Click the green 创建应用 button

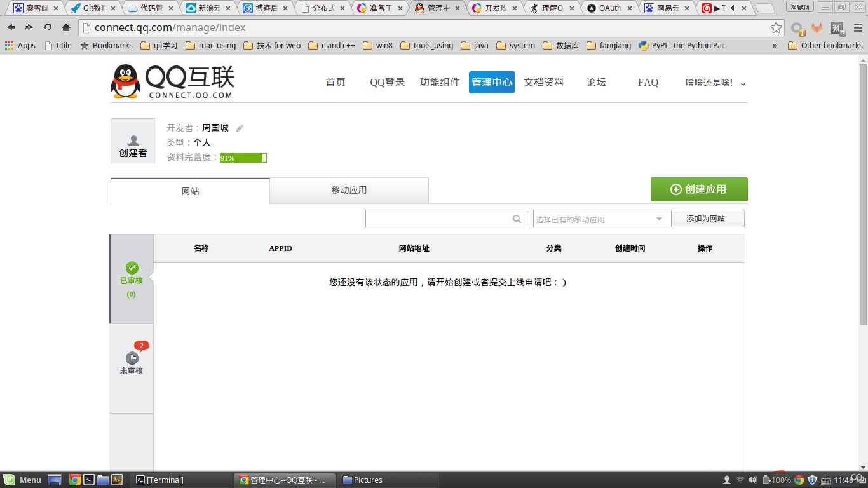click(x=699, y=189)
